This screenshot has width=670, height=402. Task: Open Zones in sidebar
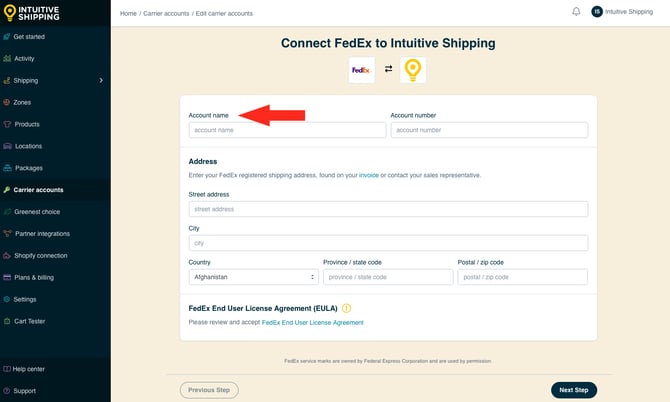pos(55,102)
